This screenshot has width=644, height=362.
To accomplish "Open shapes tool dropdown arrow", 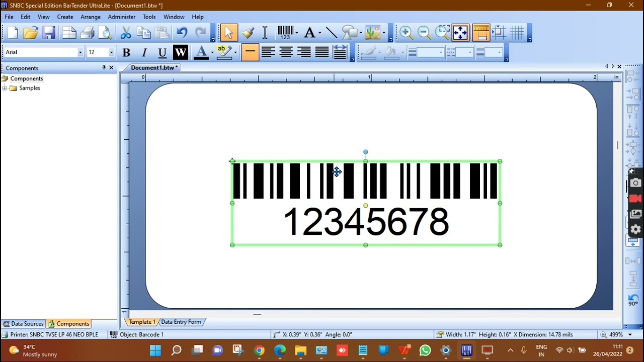I will pos(361,33).
